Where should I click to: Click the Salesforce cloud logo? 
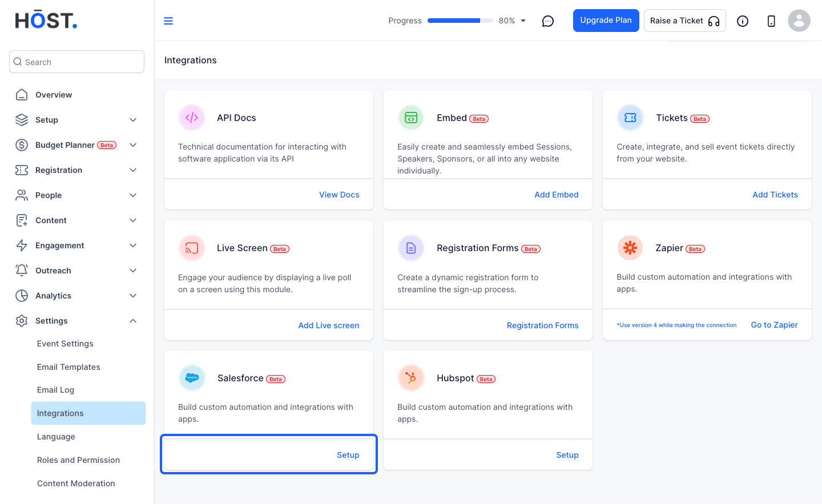[192, 378]
